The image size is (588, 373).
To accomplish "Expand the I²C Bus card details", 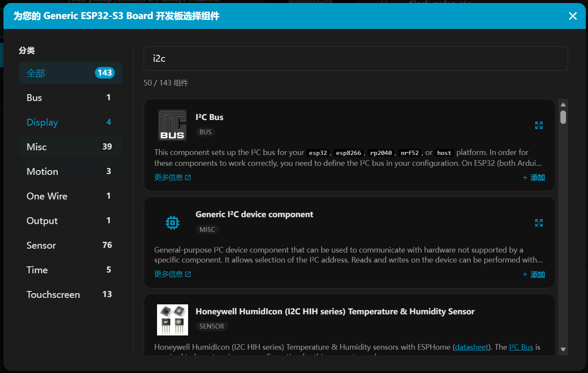I will click(539, 125).
